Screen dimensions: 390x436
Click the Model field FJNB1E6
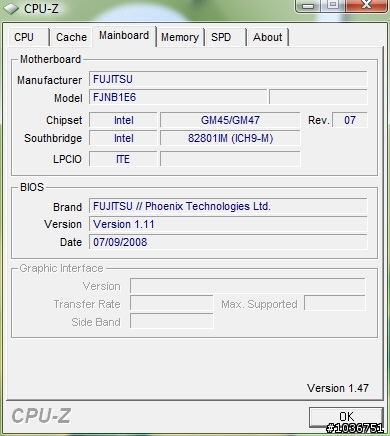coord(178,97)
